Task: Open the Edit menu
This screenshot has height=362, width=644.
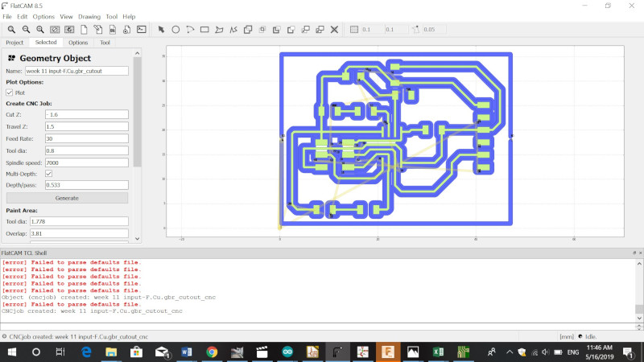Action: coord(22,17)
